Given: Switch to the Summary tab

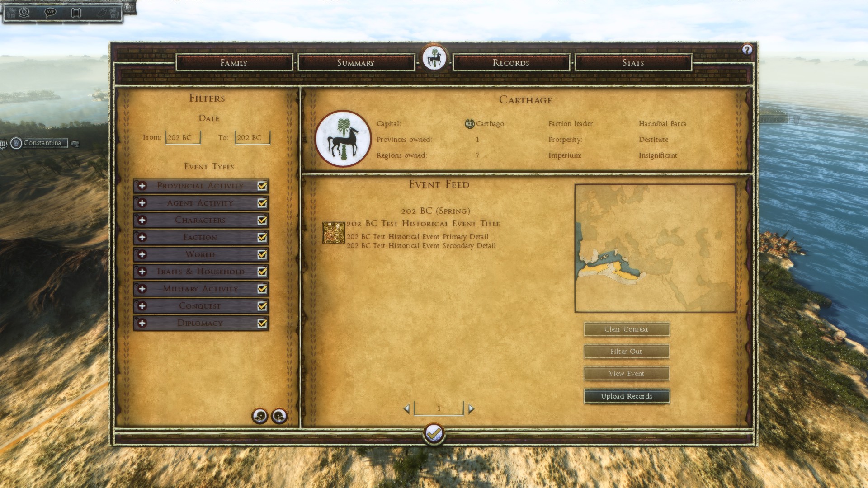Looking at the screenshot, I should coord(356,62).
